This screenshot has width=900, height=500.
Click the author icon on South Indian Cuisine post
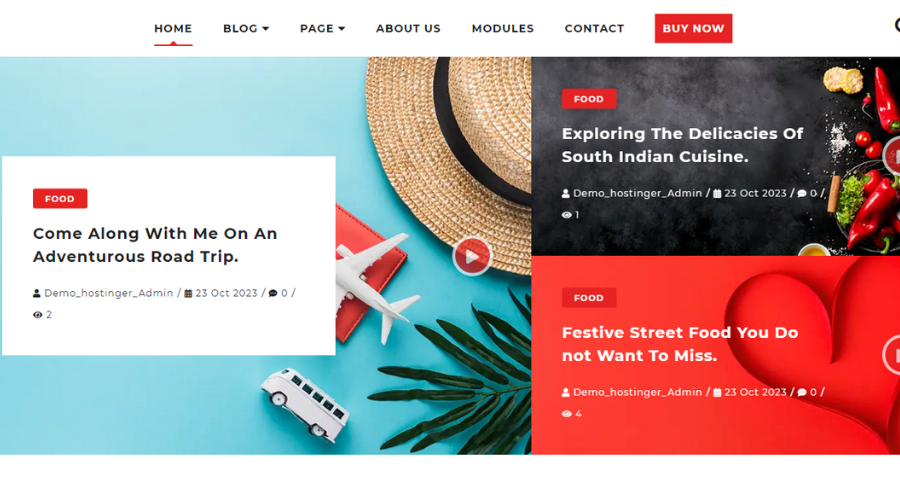tap(565, 193)
